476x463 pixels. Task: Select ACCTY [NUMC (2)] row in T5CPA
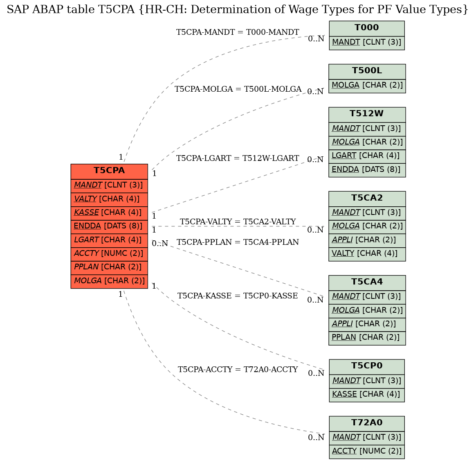click(x=109, y=254)
